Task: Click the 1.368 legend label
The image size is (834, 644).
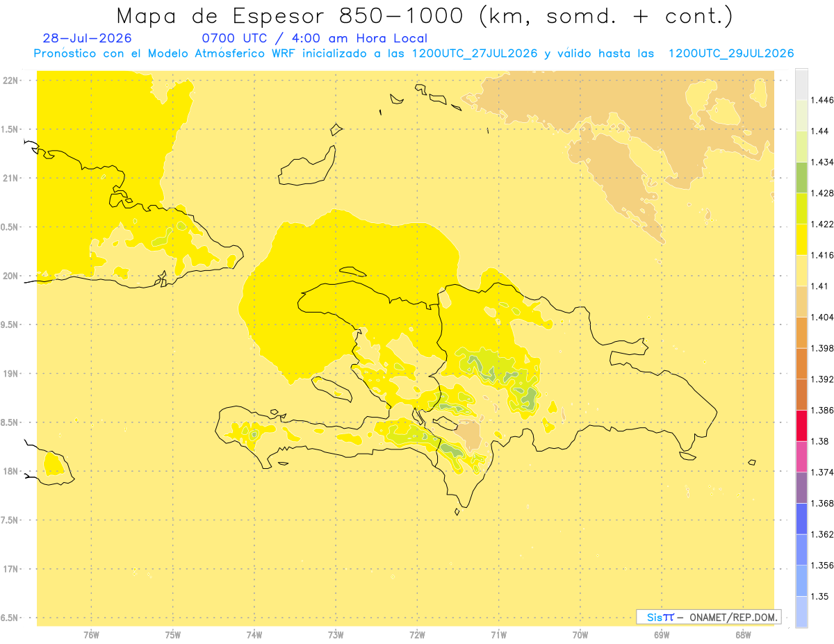Action: 823,503
